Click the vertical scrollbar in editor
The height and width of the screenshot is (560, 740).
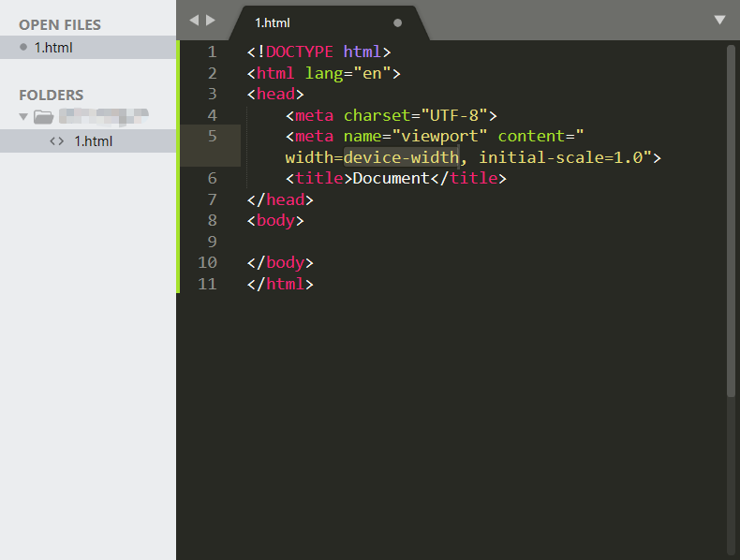point(731,222)
